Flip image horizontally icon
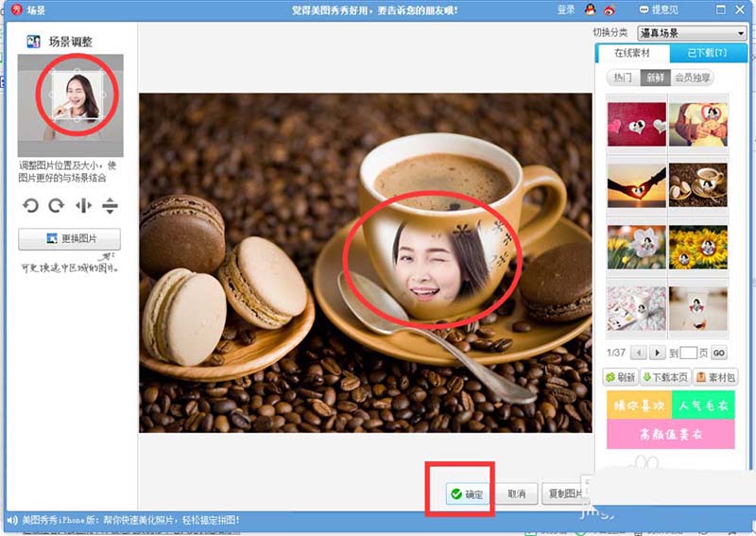 pyautogui.click(x=83, y=205)
